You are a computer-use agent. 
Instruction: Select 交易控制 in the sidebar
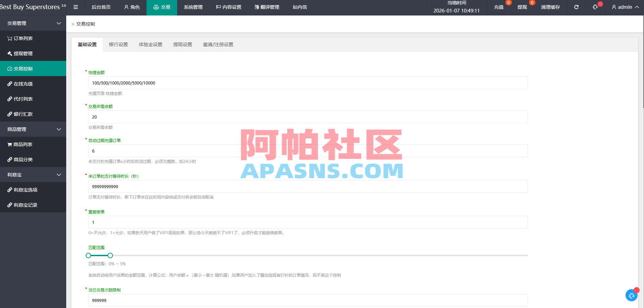click(33, 69)
